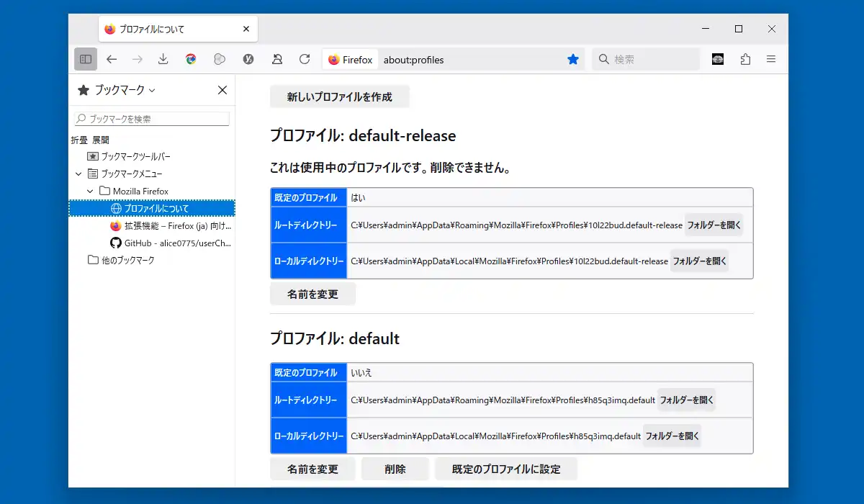The image size is (864, 504).
Task: Click the grey round extension icon
Action: pos(220,59)
